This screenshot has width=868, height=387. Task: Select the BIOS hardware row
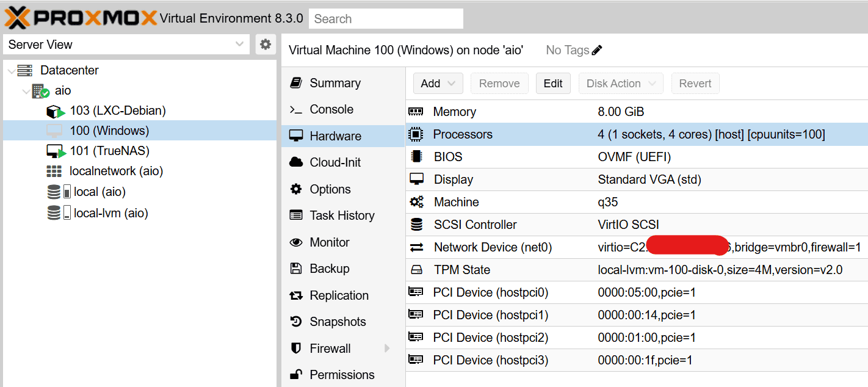(637, 157)
